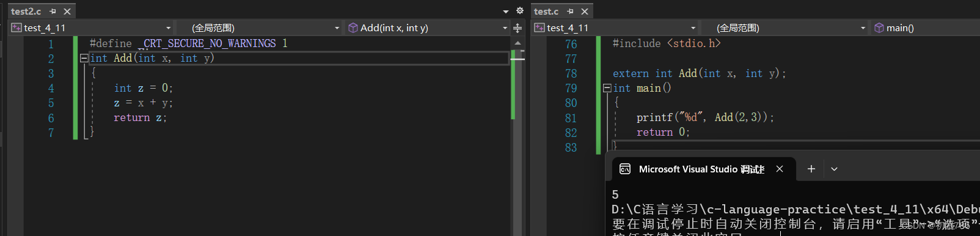Viewport: 980px width, 236px height.
Task: Open the main() member dropdown
Action: (925, 28)
